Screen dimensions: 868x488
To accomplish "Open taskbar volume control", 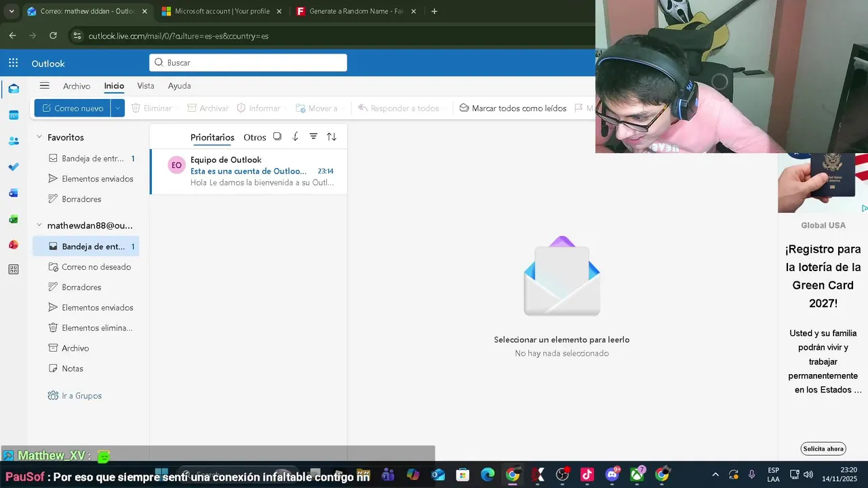I will pyautogui.click(x=808, y=474).
